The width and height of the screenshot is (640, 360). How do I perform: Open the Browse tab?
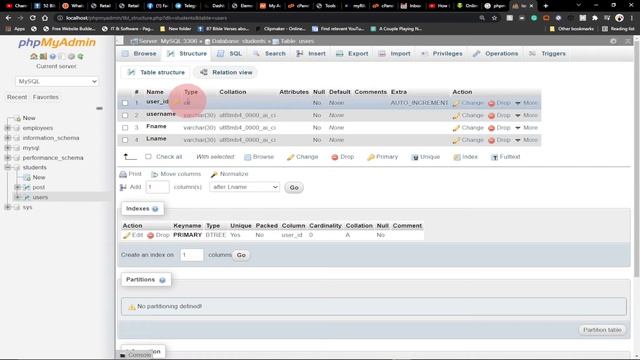pos(139,54)
